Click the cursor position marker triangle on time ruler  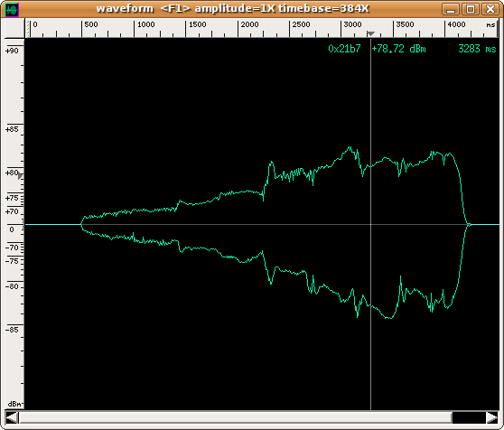[x=370, y=33]
